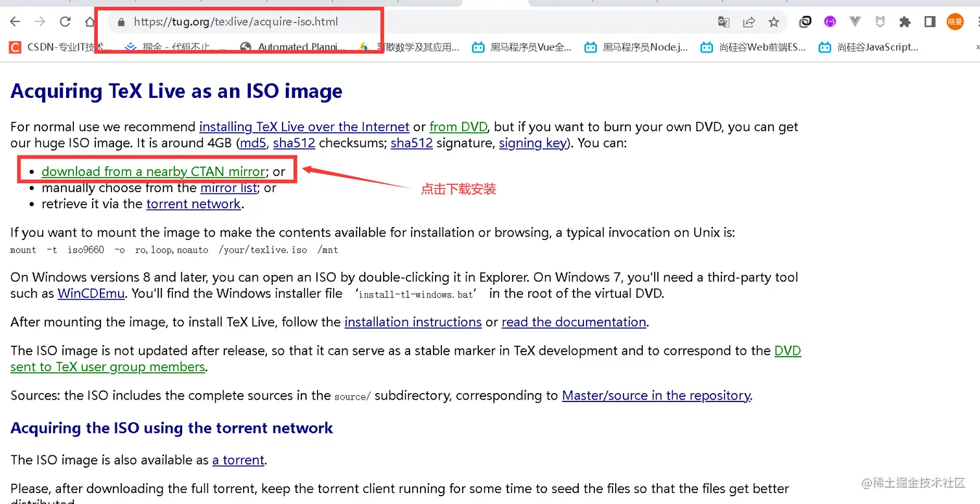Open the 离散数学及其应用 bookmark
This screenshot has height=504, width=980.
(x=410, y=47)
